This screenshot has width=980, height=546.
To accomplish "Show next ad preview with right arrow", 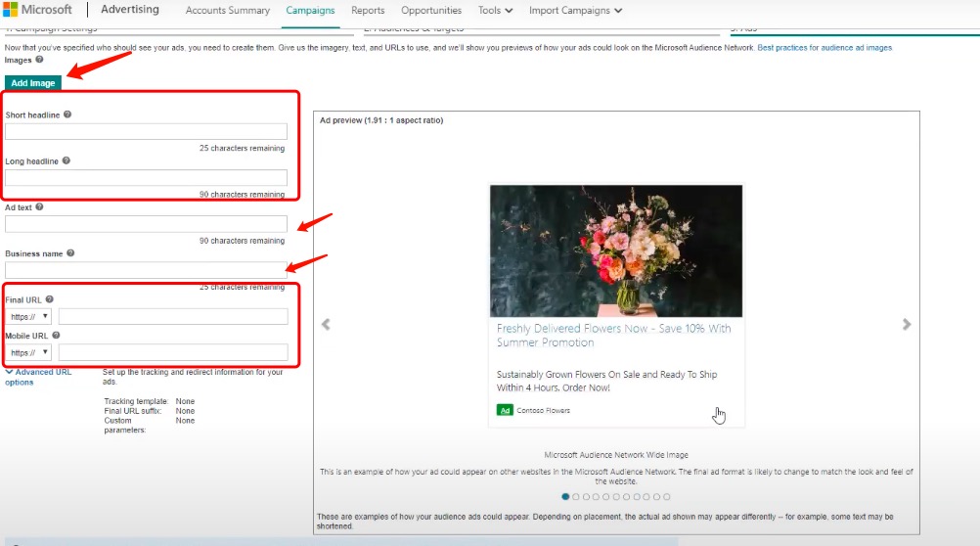I will [x=907, y=324].
